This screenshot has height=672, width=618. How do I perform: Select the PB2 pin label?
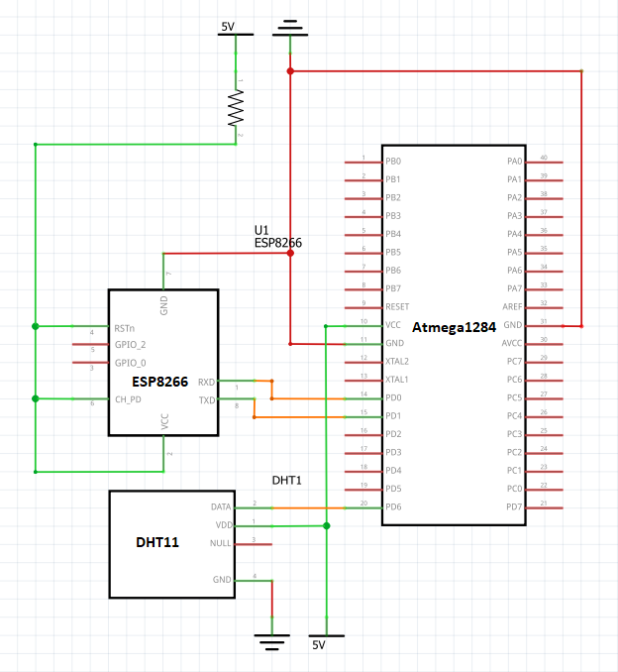click(x=393, y=197)
